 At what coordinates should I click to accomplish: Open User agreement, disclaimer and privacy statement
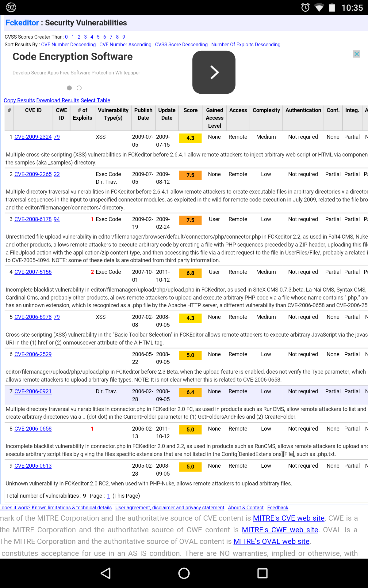click(x=170, y=508)
